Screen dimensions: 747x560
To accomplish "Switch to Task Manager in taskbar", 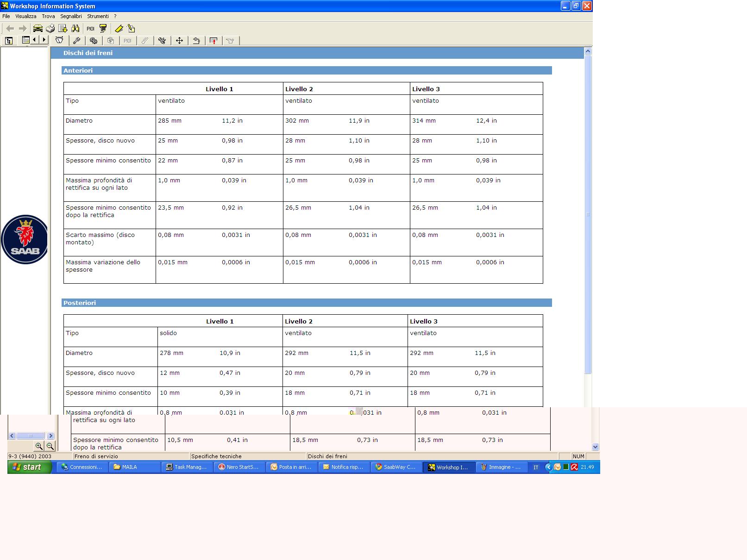I will (x=187, y=467).
